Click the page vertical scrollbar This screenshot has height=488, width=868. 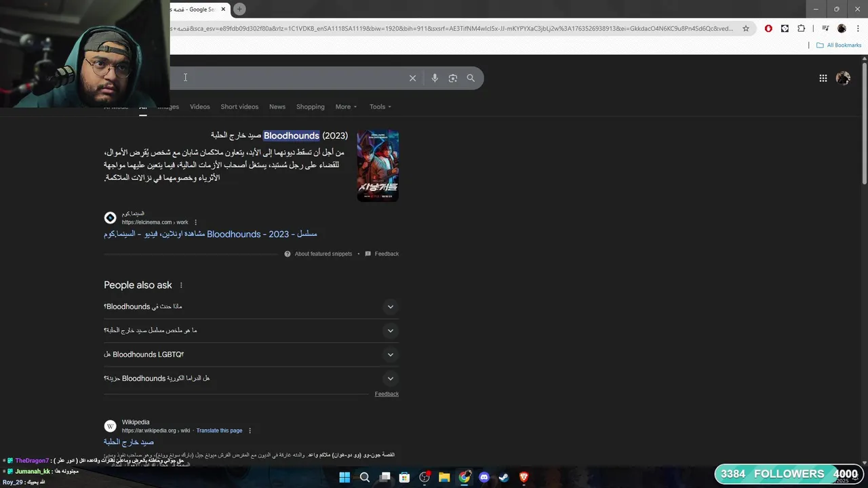coord(865,122)
